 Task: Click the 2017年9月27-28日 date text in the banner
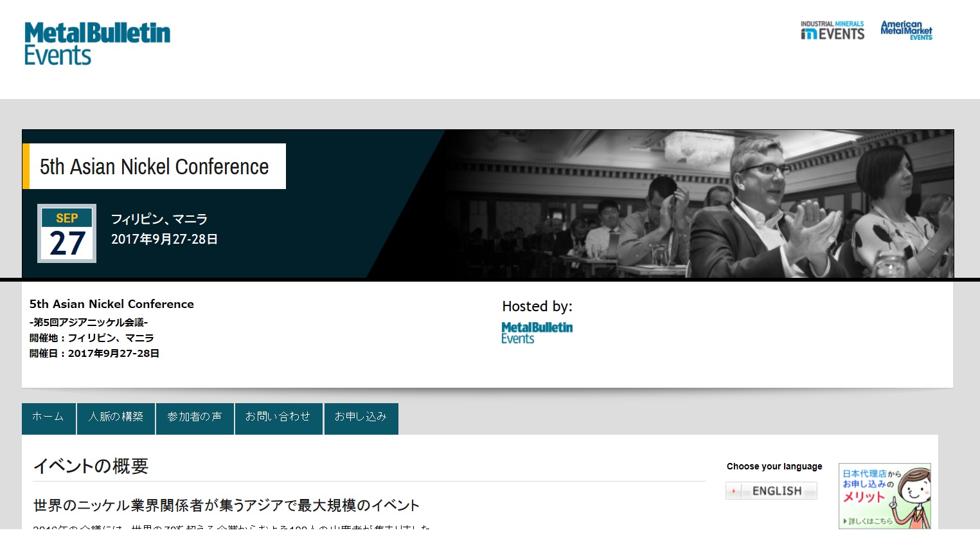(165, 239)
